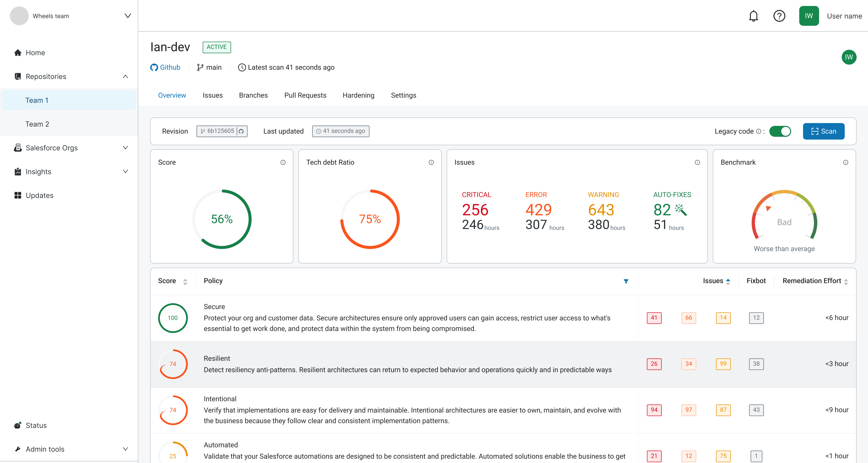Click the Policy column filter icon
The width and height of the screenshot is (868, 463).
[x=626, y=281]
